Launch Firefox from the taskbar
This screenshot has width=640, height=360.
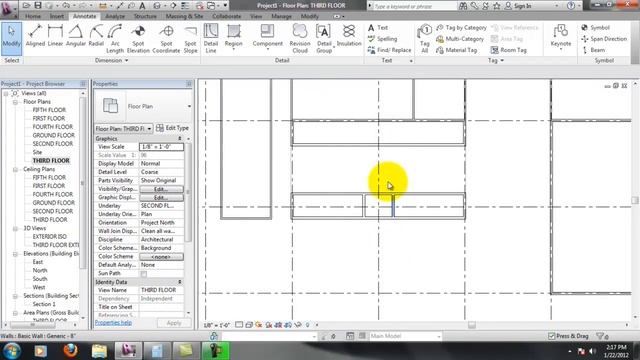(70, 351)
